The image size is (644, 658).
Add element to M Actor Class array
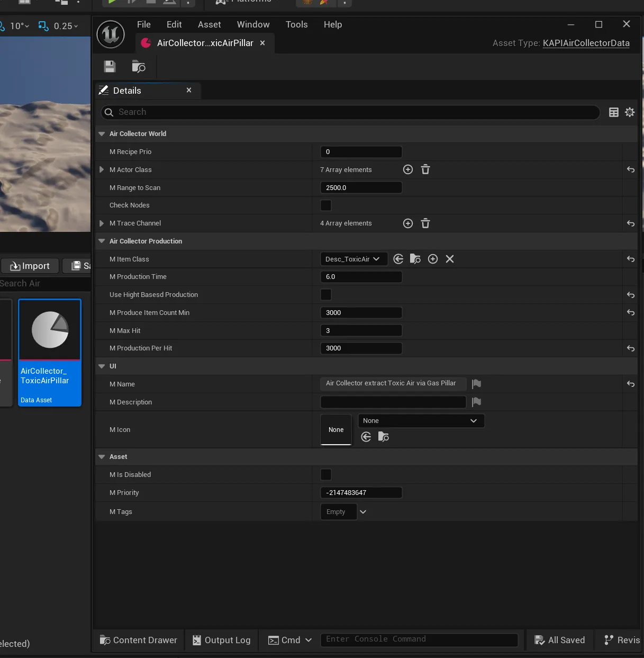(408, 169)
